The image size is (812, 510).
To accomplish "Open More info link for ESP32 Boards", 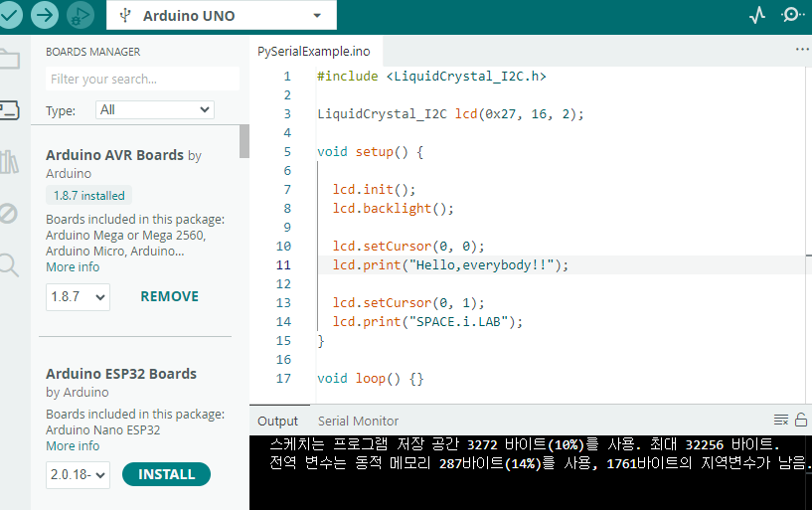I will click(x=73, y=445).
